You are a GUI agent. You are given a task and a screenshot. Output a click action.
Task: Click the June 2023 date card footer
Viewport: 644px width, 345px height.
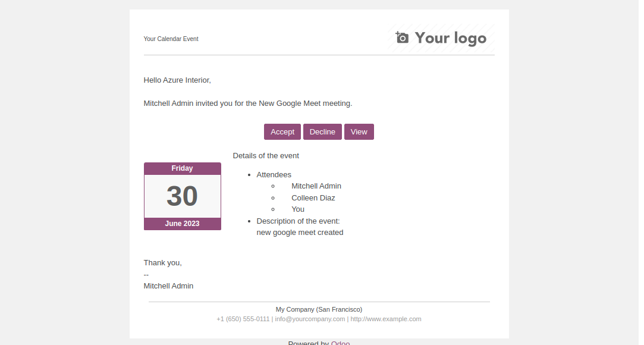pyautogui.click(x=182, y=224)
